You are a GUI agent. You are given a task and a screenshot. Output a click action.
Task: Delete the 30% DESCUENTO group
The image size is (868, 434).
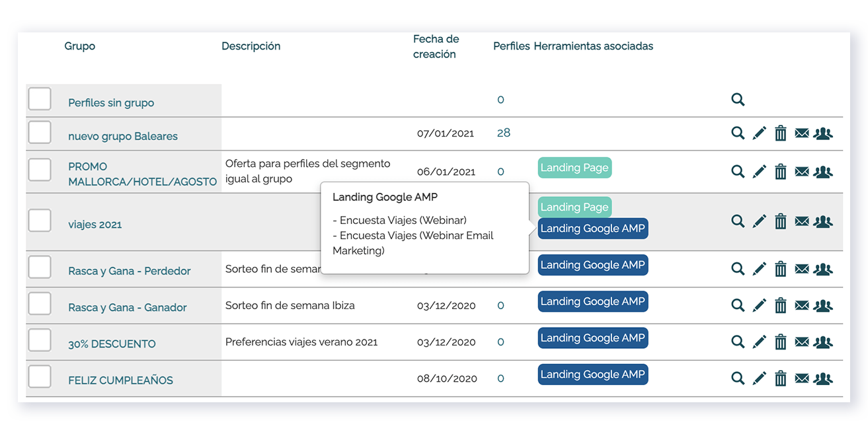pyautogui.click(x=781, y=342)
